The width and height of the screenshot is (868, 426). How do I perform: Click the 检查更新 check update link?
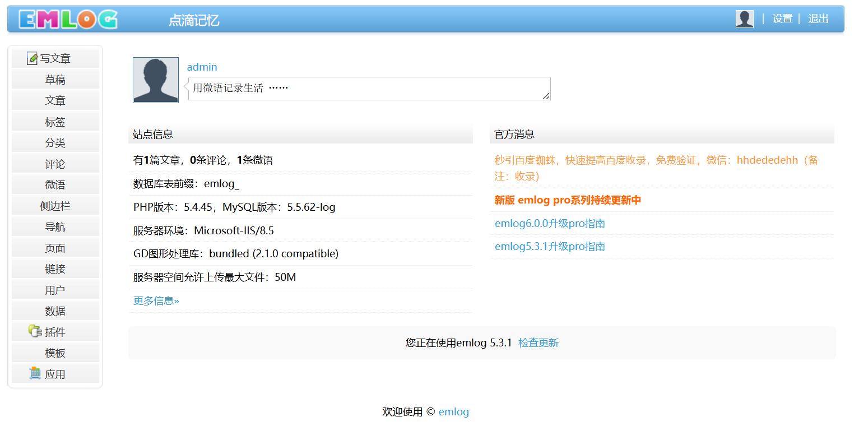tap(539, 342)
